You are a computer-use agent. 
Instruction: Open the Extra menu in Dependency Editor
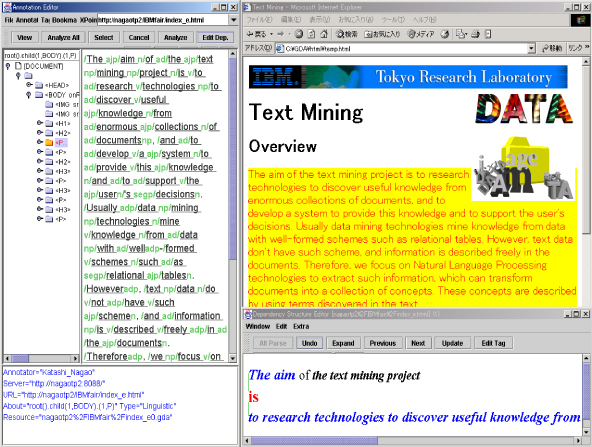point(301,326)
